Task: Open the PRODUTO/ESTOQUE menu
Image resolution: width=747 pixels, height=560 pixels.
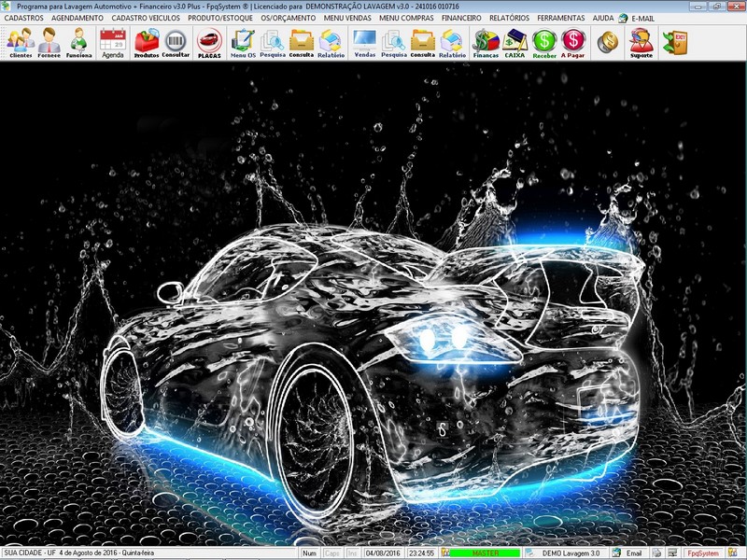Action: coord(220,18)
